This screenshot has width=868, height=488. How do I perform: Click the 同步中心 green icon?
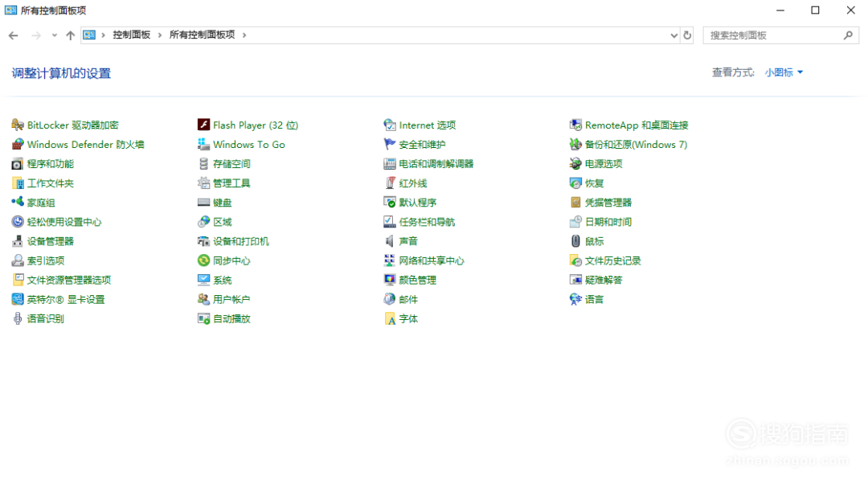click(x=203, y=260)
